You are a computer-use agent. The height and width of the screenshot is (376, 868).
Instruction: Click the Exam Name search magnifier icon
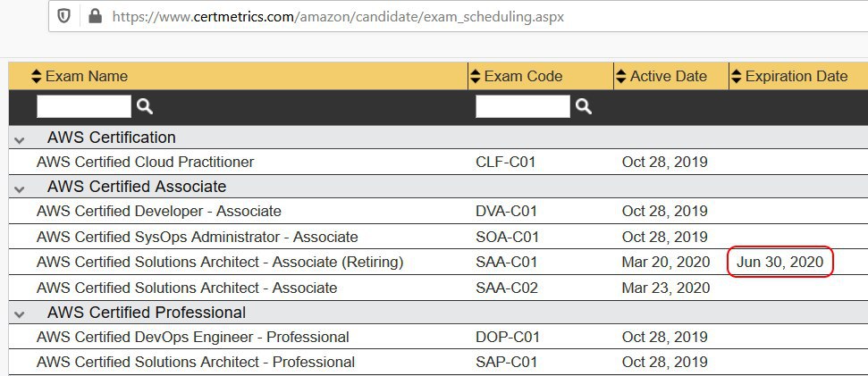[x=145, y=106]
